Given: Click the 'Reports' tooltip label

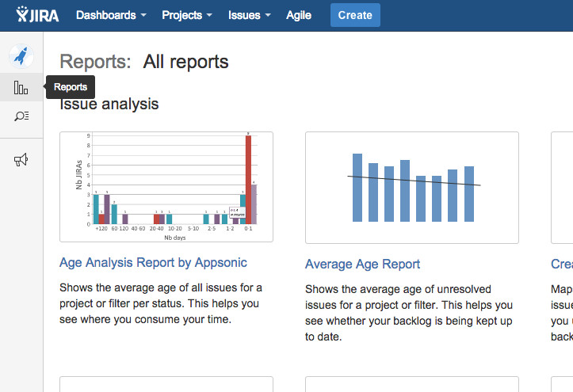Looking at the screenshot, I should [x=71, y=87].
